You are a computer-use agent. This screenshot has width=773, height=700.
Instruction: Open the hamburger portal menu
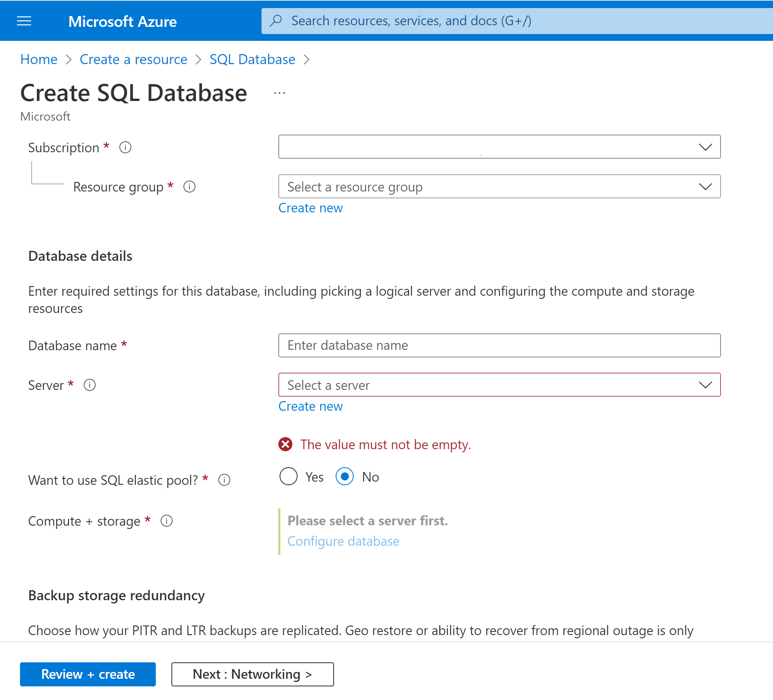24,21
